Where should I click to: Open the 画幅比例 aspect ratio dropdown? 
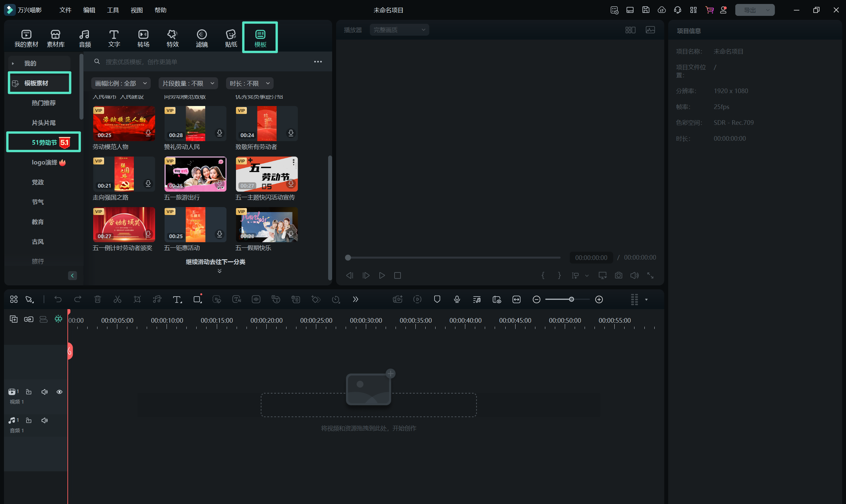121,83
